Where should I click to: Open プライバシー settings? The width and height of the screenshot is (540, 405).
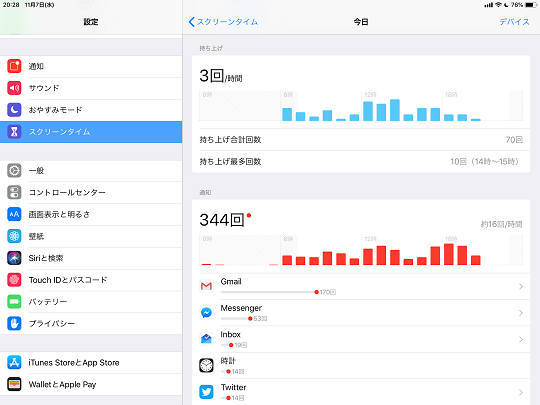point(91,323)
